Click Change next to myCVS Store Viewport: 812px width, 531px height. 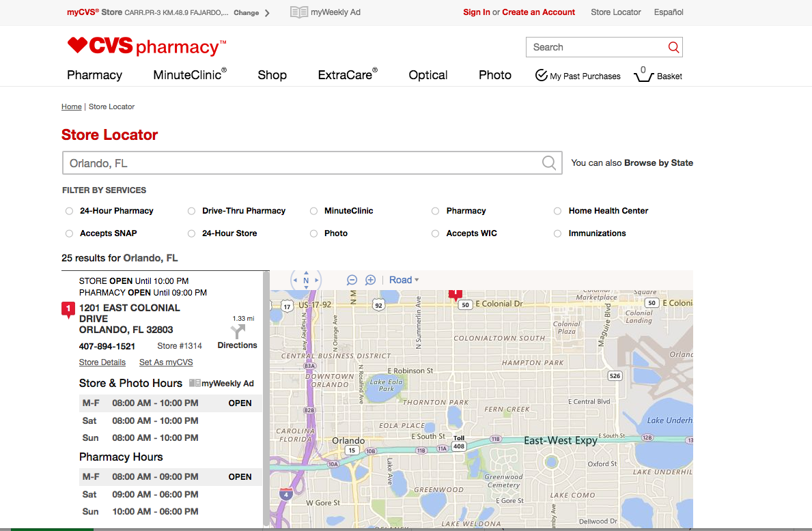pyautogui.click(x=246, y=12)
